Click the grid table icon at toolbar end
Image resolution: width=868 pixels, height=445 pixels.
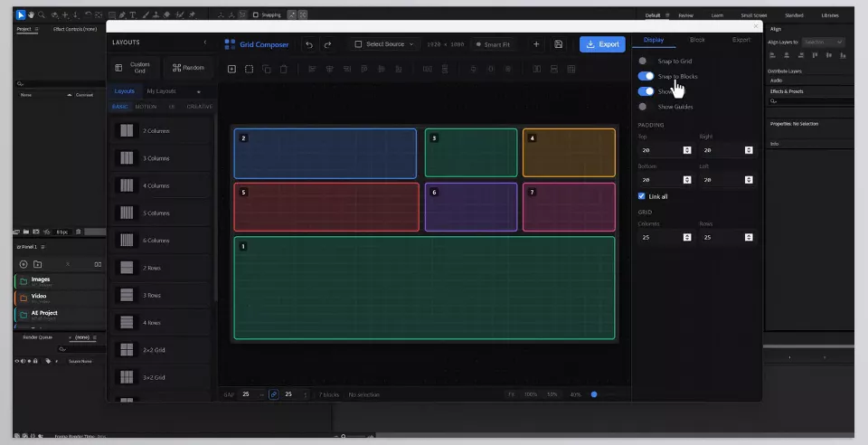[571, 69]
